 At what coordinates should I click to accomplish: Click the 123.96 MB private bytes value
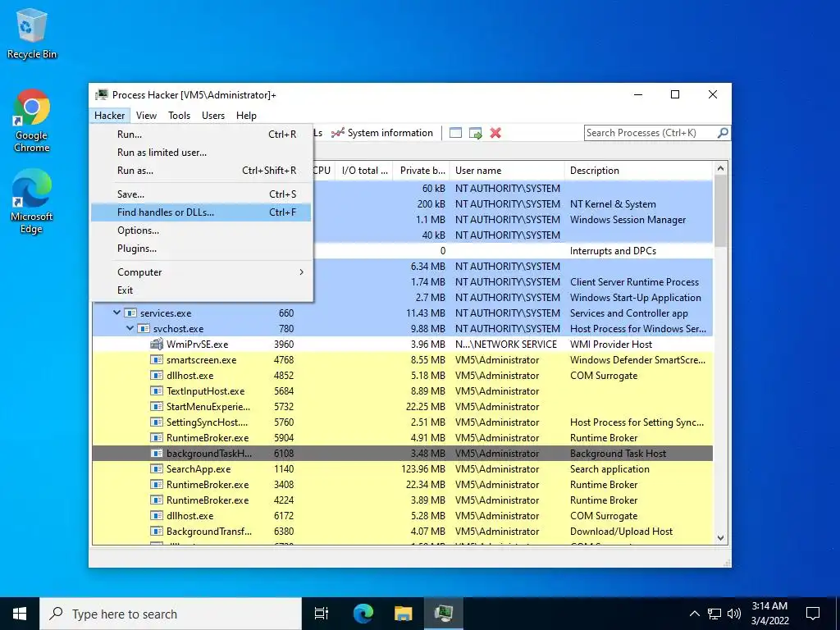[x=423, y=468]
